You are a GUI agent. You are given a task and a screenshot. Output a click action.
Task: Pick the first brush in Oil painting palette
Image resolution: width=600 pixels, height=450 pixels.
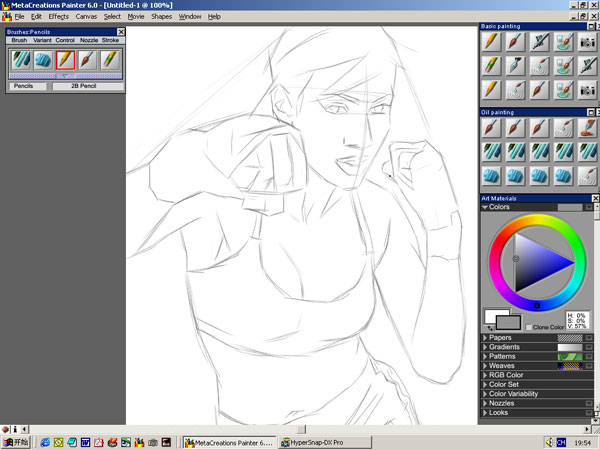(490, 128)
